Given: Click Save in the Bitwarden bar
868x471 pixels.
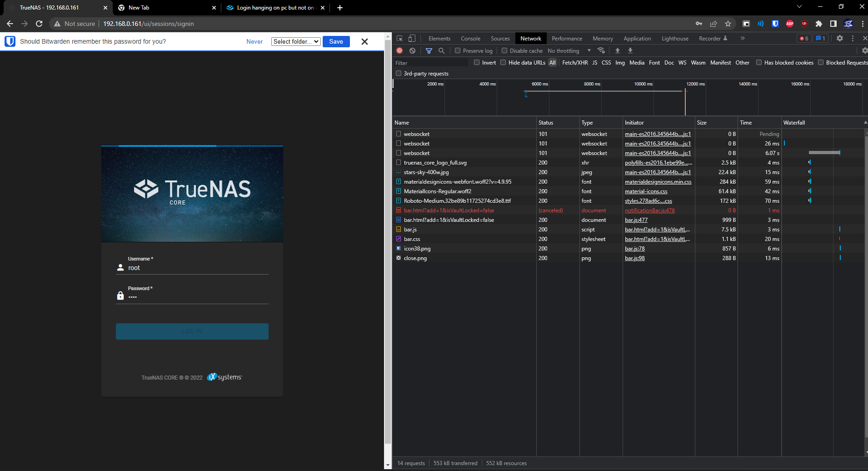Looking at the screenshot, I should tap(336, 41).
